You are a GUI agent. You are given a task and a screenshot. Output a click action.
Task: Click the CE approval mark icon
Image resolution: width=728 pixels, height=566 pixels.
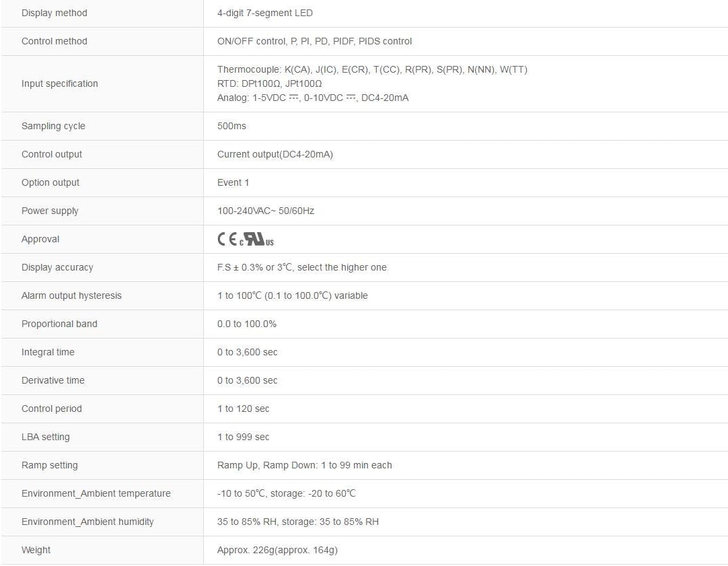coord(227,239)
